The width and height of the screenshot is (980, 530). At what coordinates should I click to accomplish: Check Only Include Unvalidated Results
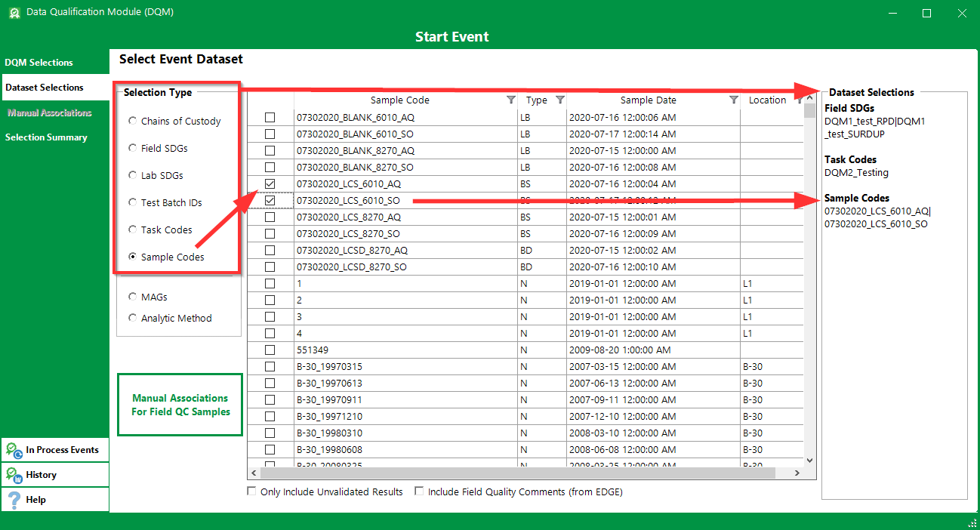[x=251, y=491]
